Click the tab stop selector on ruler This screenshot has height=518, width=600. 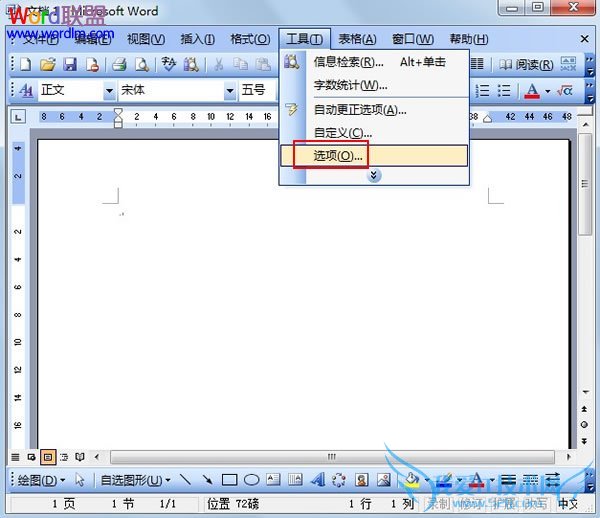coord(18,117)
